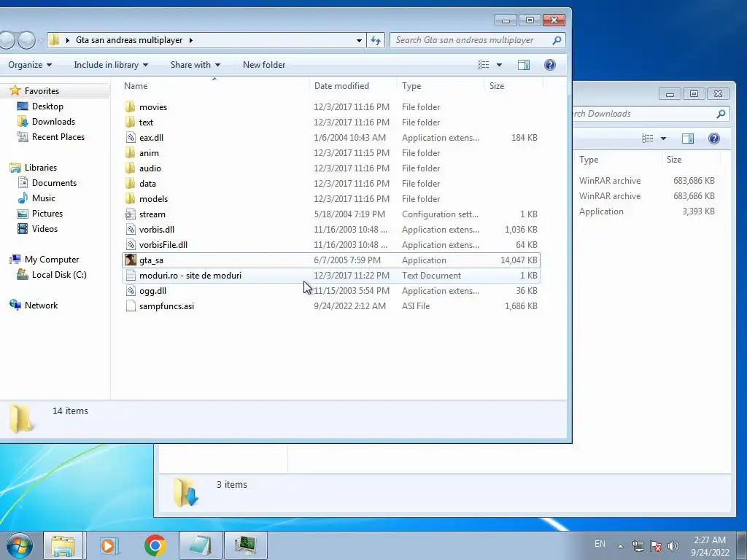This screenshot has width=747, height=560.
Task: Open Pictures library
Action: click(x=47, y=214)
